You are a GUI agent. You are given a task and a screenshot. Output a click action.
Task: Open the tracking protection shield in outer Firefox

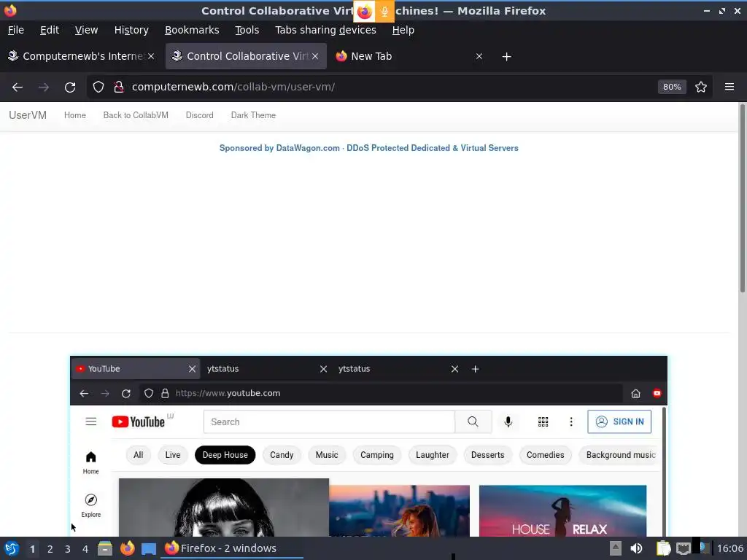coord(98,87)
